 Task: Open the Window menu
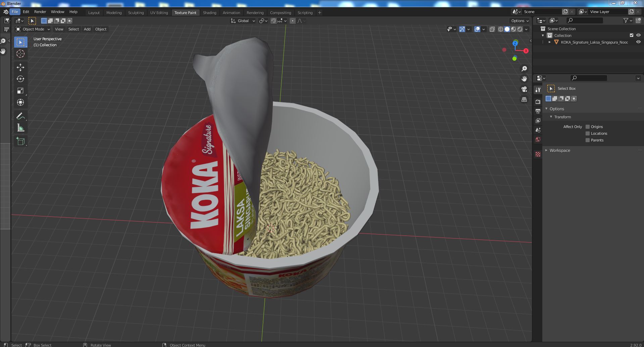58,12
